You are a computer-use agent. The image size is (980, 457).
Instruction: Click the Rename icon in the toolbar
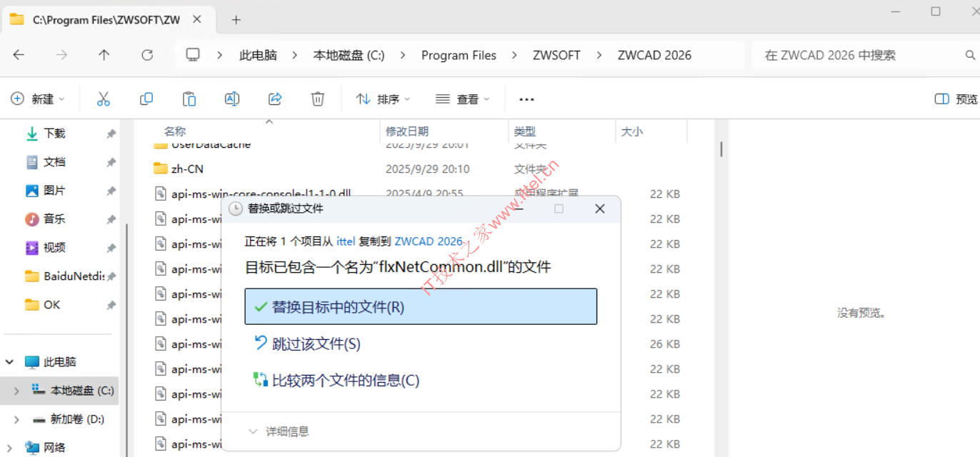coord(232,99)
